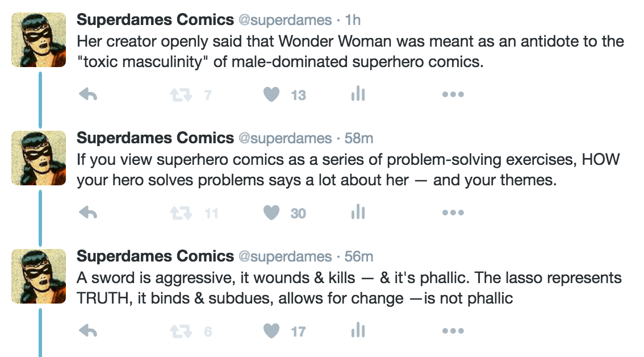Like the tweet with 13 likes
Image resolution: width=644 pixels, height=357 pixels.
click(x=272, y=95)
